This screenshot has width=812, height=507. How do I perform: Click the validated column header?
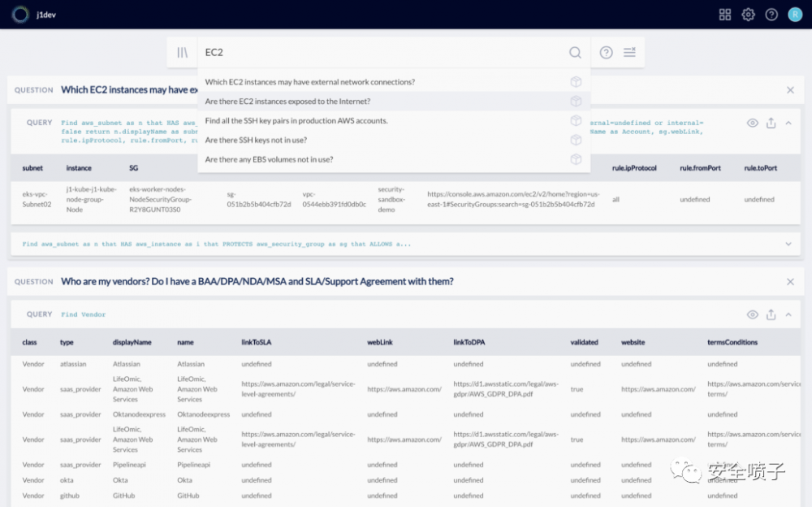(x=584, y=342)
